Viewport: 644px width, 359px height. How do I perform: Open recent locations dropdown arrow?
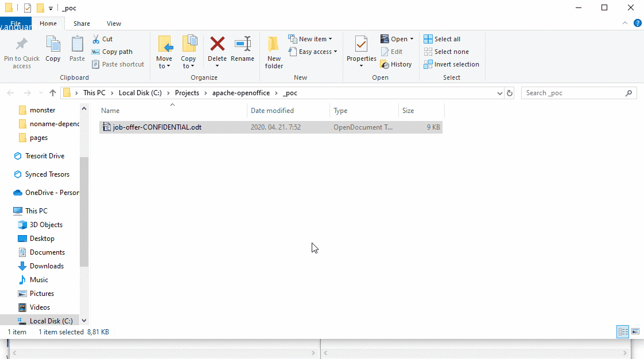pyautogui.click(x=41, y=93)
